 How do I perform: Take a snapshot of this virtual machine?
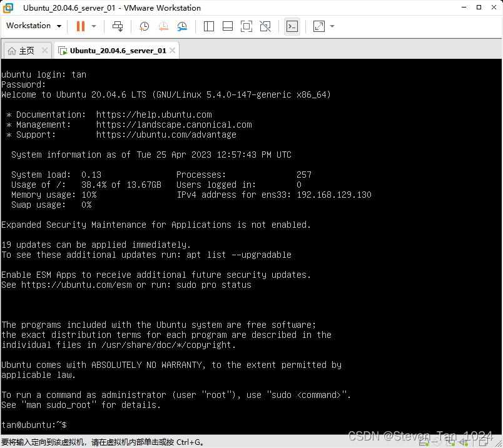[x=144, y=26]
